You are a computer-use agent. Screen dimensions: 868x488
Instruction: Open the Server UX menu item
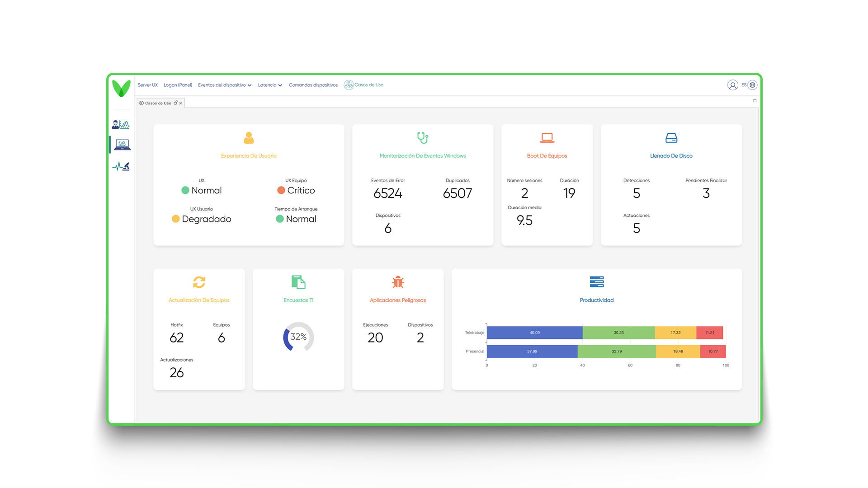pos(148,85)
